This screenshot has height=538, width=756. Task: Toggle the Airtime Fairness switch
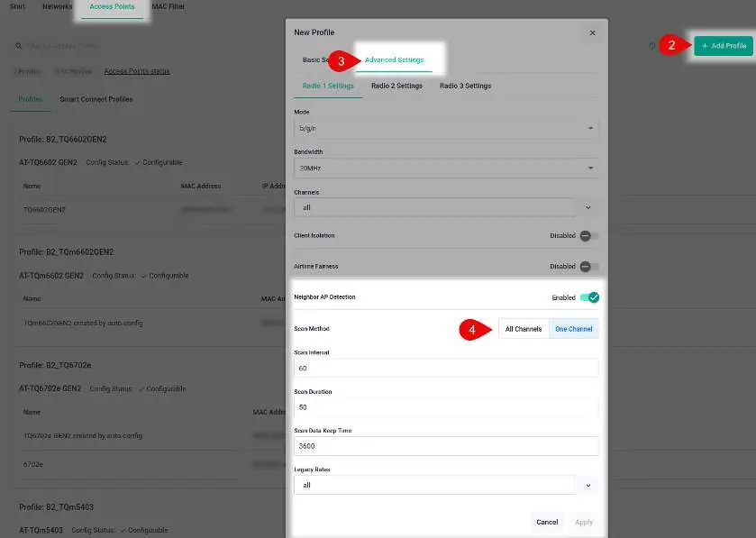[588, 267]
